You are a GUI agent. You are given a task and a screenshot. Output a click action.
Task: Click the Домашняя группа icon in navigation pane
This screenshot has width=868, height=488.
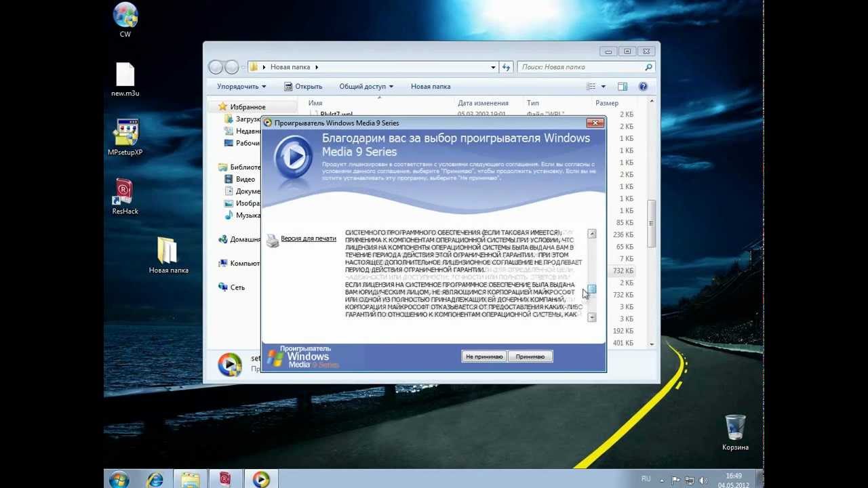pyautogui.click(x=223, y=239)
